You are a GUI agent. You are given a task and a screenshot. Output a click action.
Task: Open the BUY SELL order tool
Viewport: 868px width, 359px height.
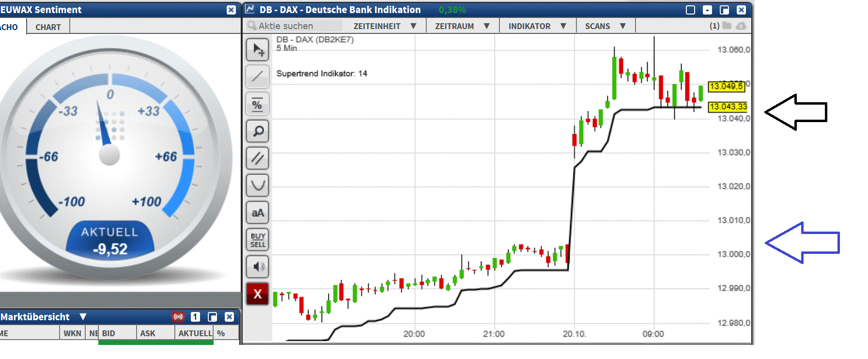coord(258,240)
